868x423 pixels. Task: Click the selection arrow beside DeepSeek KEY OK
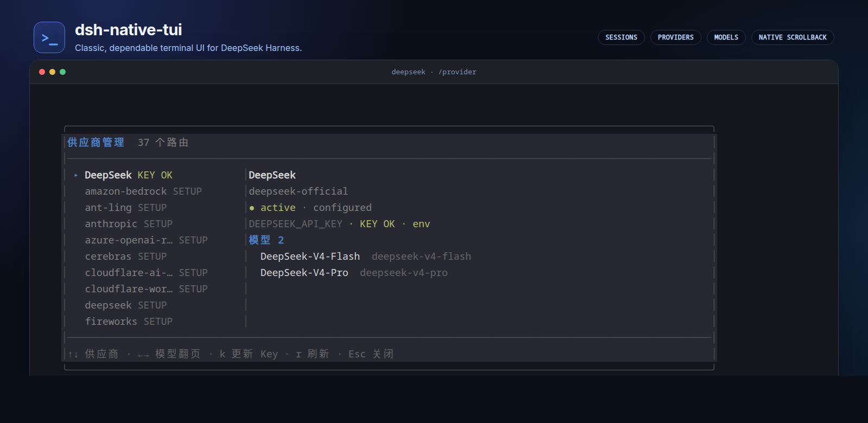(x=76, y=175)
